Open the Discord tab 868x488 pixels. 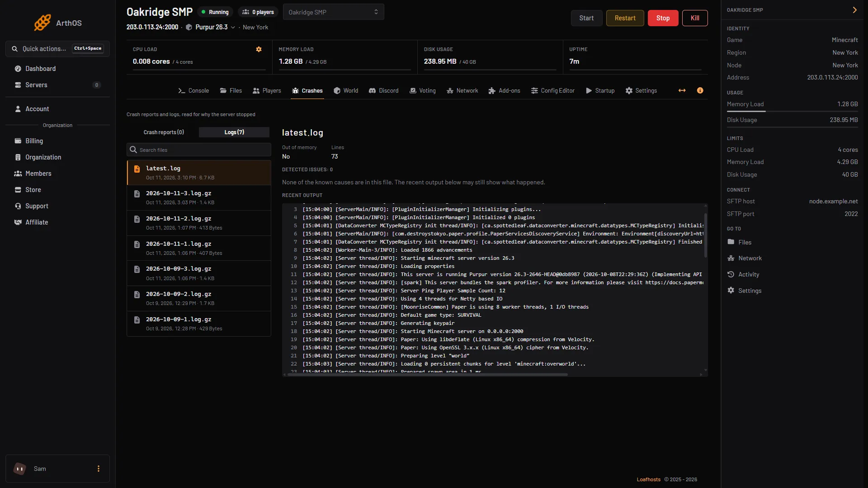pos(383,90)
